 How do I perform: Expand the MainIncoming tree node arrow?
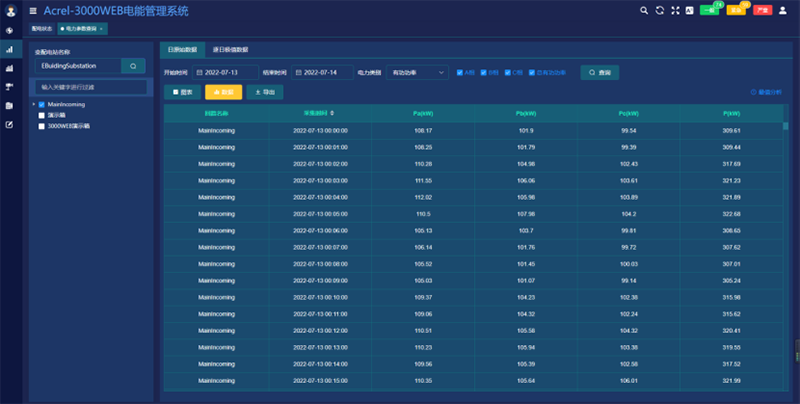[33, 104]
